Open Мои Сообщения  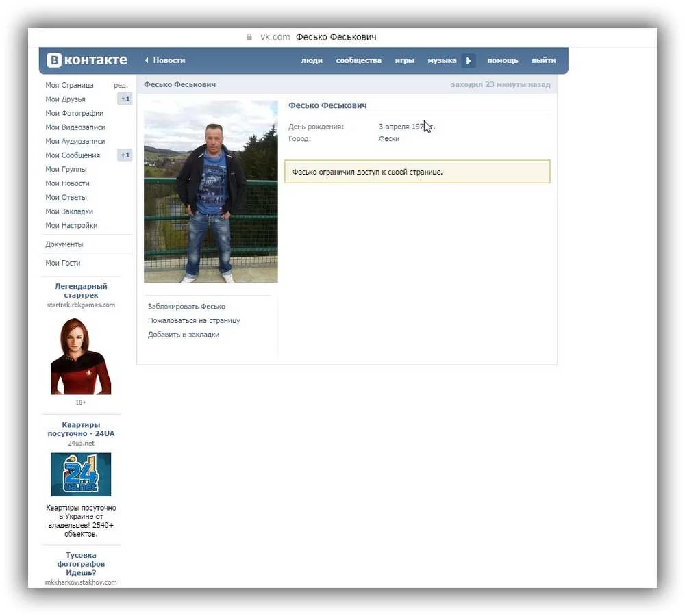[73, 155]
